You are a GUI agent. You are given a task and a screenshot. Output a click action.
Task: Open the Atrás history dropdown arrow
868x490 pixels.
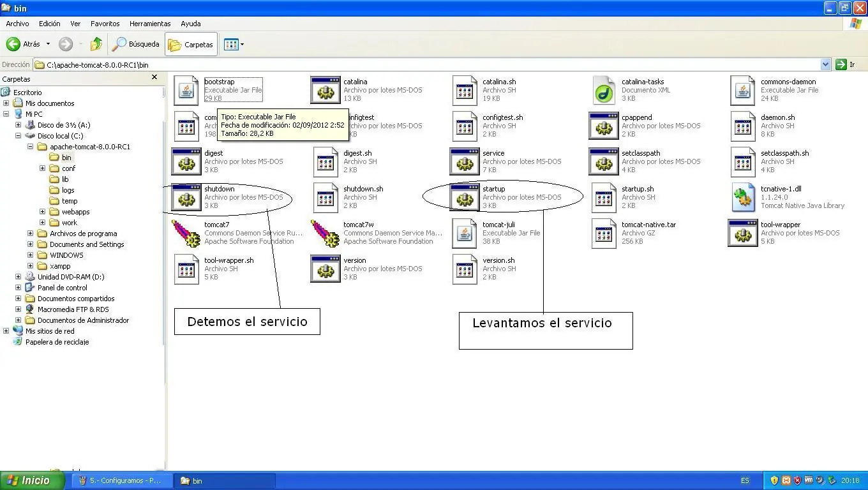pos(48,44)
